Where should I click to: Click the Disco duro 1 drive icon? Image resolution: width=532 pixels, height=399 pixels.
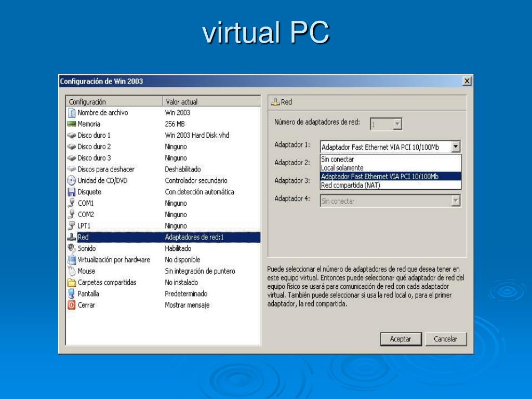[x=72, y=136]
